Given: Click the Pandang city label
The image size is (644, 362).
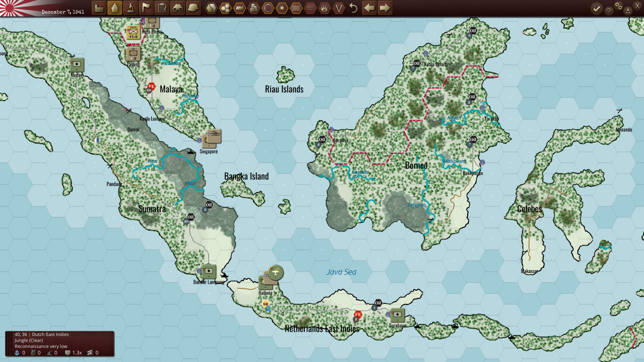Looking at the screenshot, I should [115, 184].
